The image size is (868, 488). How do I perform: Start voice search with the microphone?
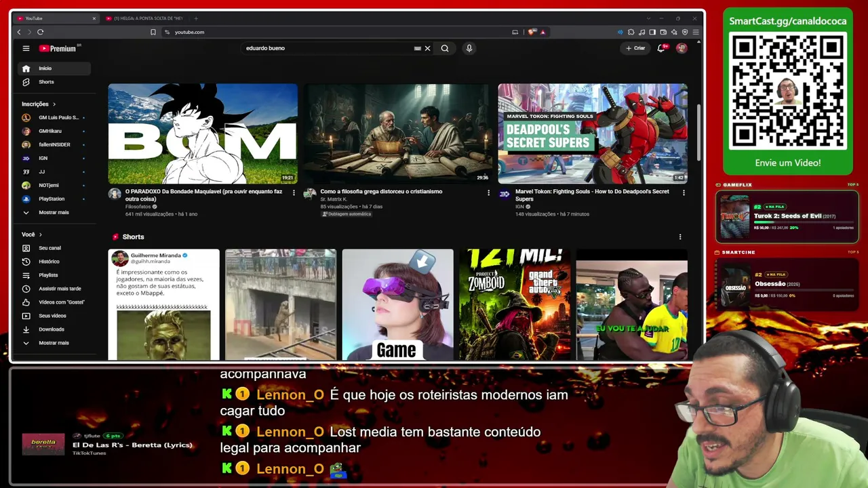(469, 48)
